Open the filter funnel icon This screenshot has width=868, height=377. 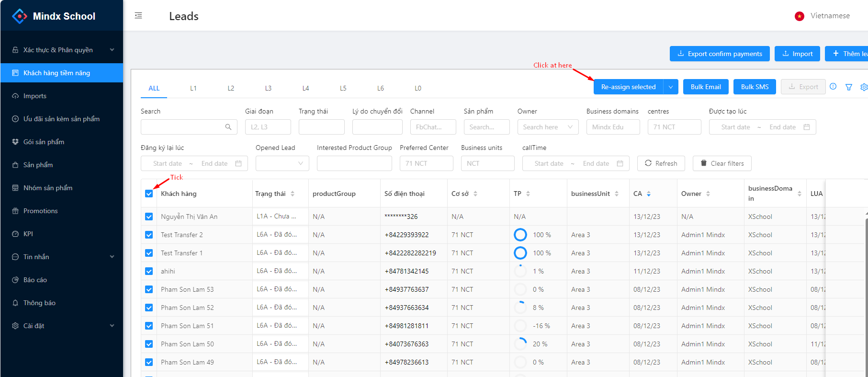[x=849, y=87]
